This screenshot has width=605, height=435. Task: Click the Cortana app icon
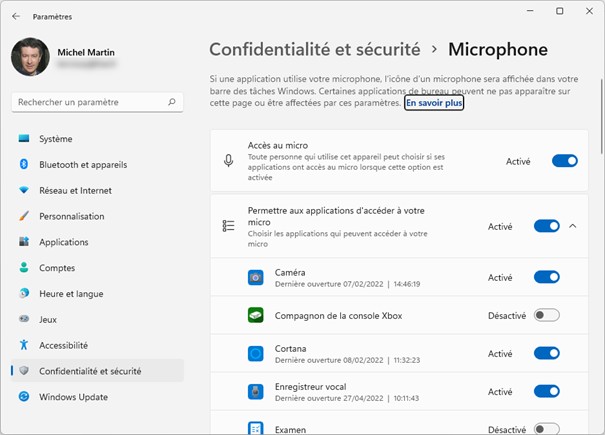point(256,353)
